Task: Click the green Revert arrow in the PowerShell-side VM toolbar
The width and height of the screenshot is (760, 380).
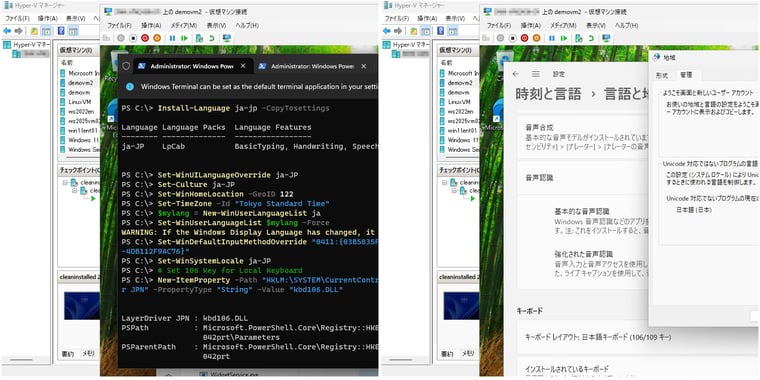Action: click(211, 38)
